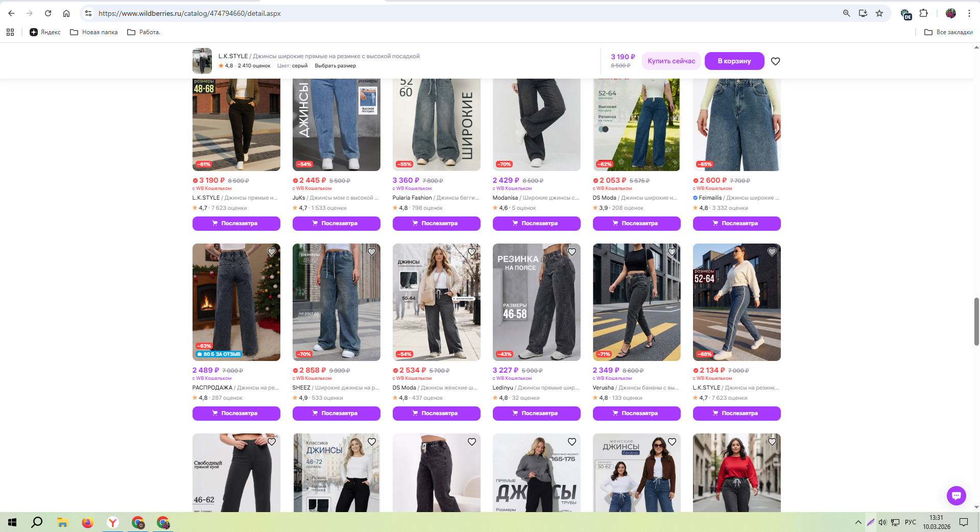Click the '7 623 оценки' rating under 3 190 ₽
Viewport: 980px width, 532px height.
click(x=229, y=208)
